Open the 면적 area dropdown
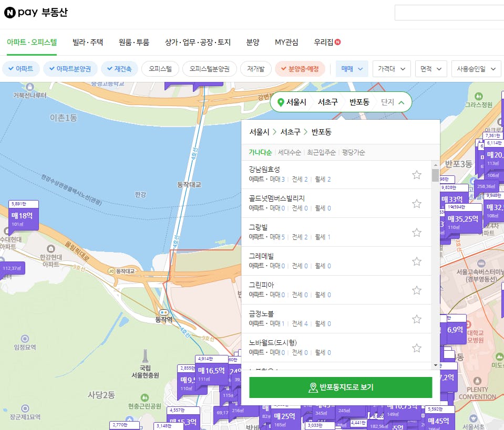The height and width of the screenshot is (430, 504). [431, 69]
